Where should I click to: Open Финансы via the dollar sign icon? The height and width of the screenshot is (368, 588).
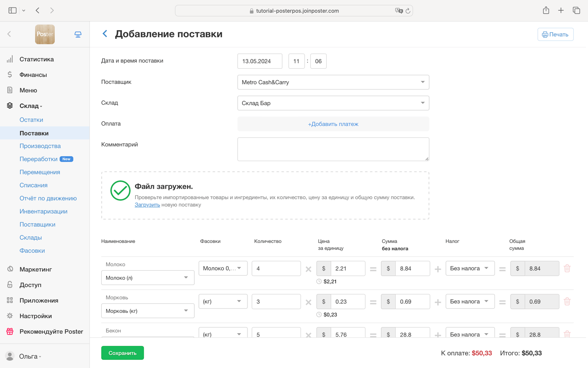[10, 74]
